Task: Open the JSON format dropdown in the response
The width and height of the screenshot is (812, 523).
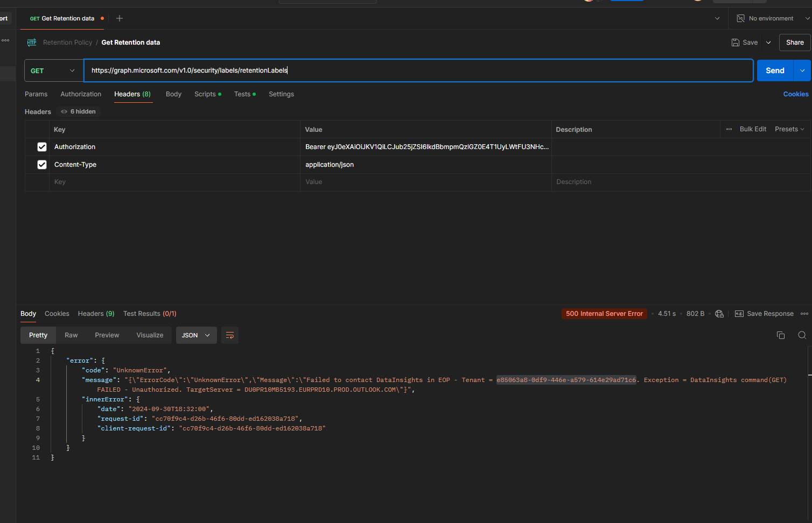Action: [196, 335]
